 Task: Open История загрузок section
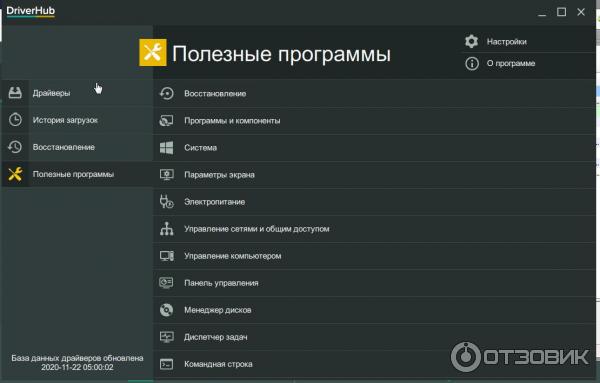click(77, 120)
